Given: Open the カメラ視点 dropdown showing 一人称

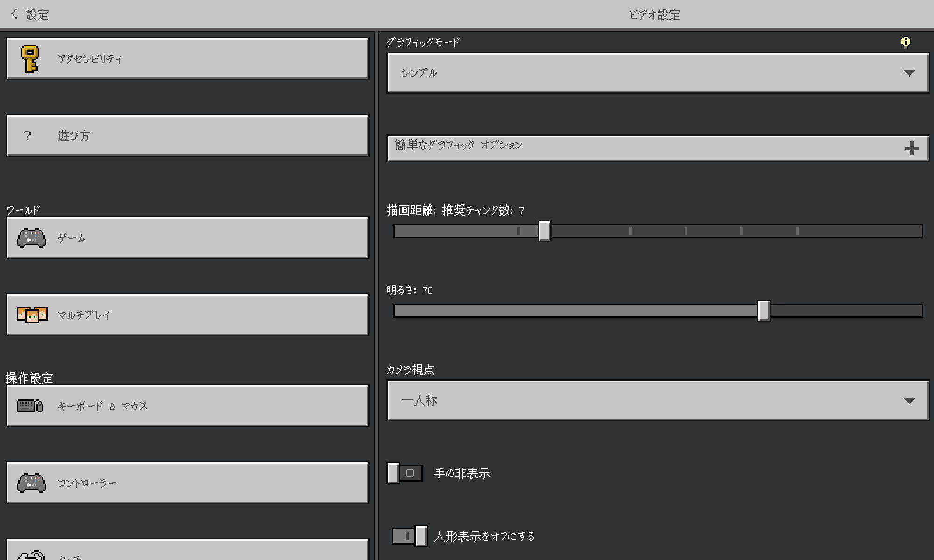Looking at the screenshot, I should [658, 400].
